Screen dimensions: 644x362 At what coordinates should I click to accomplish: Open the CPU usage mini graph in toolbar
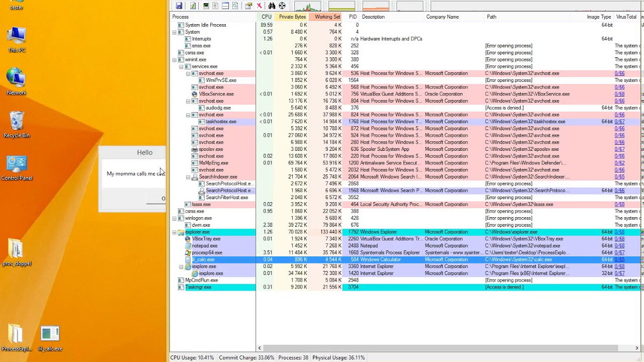coord(307,6)
